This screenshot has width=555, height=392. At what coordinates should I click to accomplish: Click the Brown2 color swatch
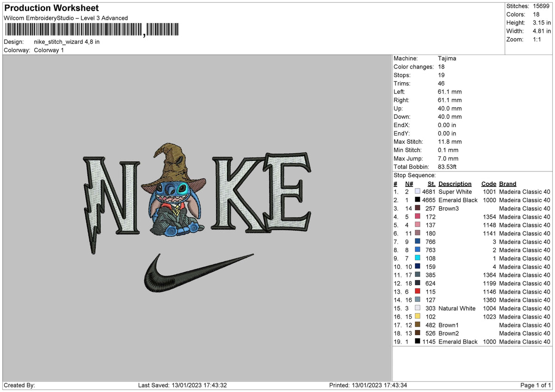click(418, 333)
